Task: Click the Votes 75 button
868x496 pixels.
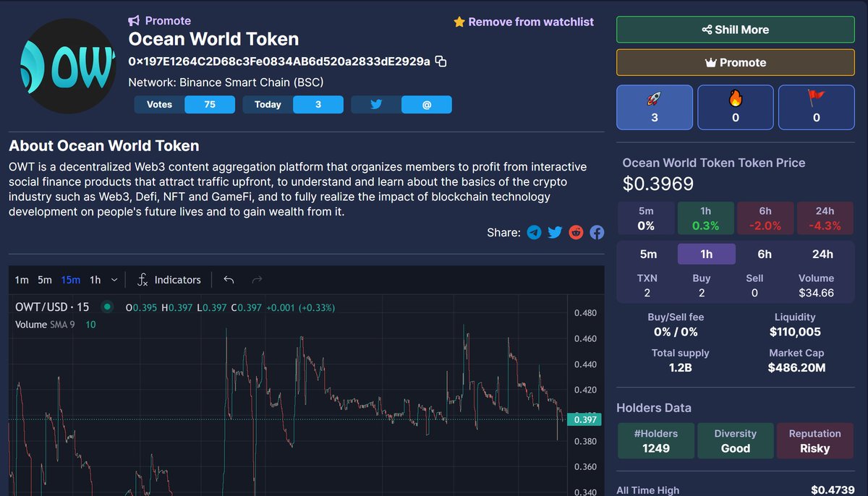Action: (184, 104)
